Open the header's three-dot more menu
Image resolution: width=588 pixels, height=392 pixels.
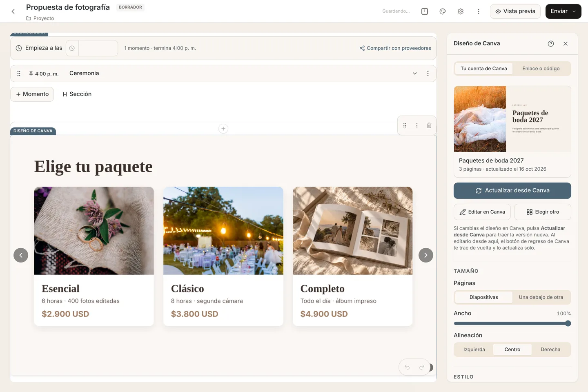(479, 11)
